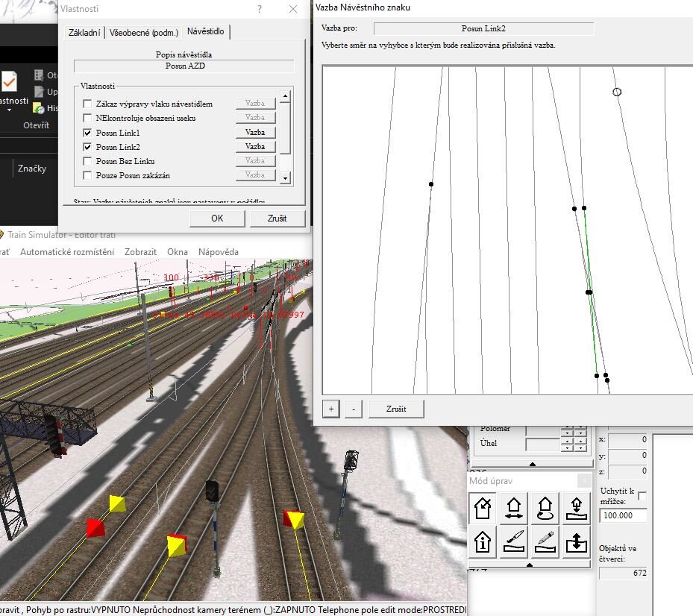Activate the rotate object tool
This screenshot has width=693, height=616.
pyautogui.click(x=545, y=508)
